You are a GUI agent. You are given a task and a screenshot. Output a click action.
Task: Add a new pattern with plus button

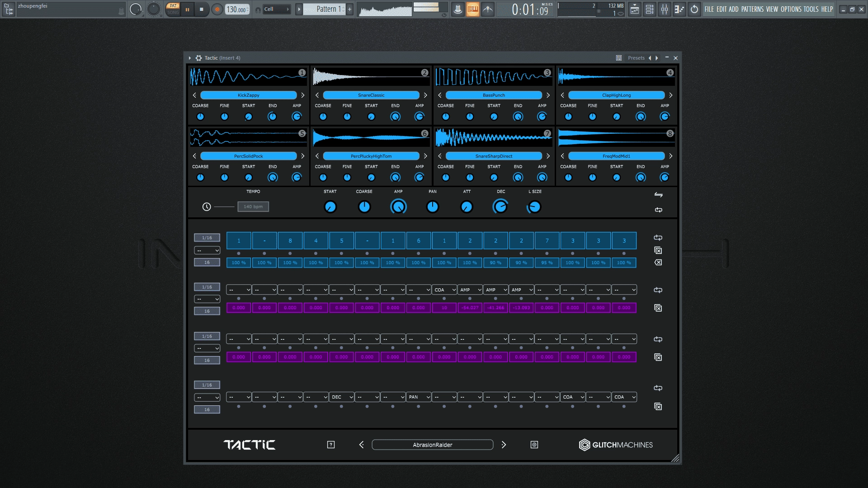pos(349,9)
